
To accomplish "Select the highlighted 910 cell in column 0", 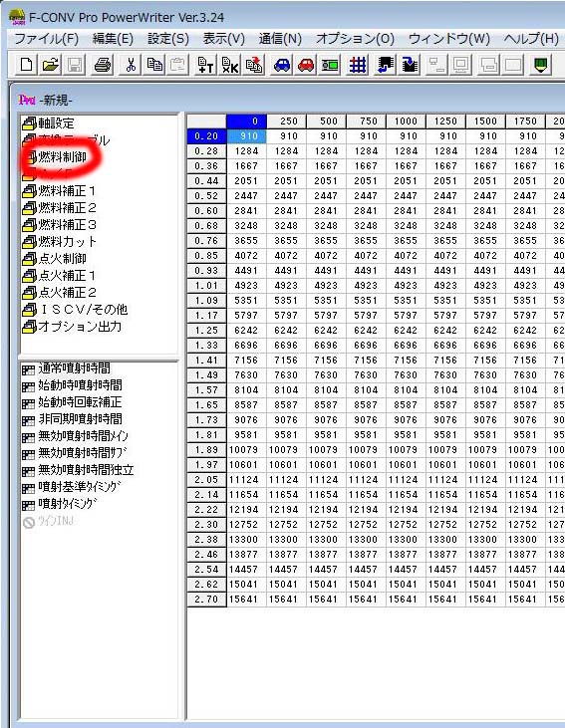I will (x=247, y=136).
